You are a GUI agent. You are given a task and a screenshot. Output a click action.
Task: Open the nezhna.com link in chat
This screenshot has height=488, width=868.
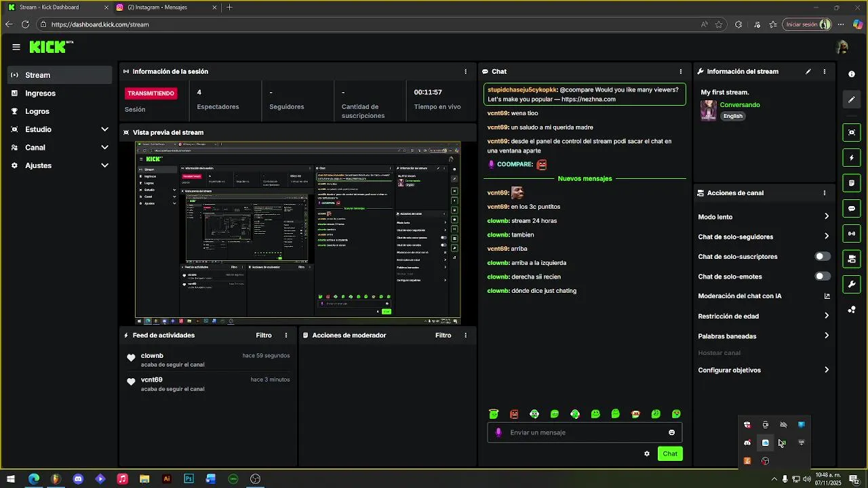click(x=589, y=99)
